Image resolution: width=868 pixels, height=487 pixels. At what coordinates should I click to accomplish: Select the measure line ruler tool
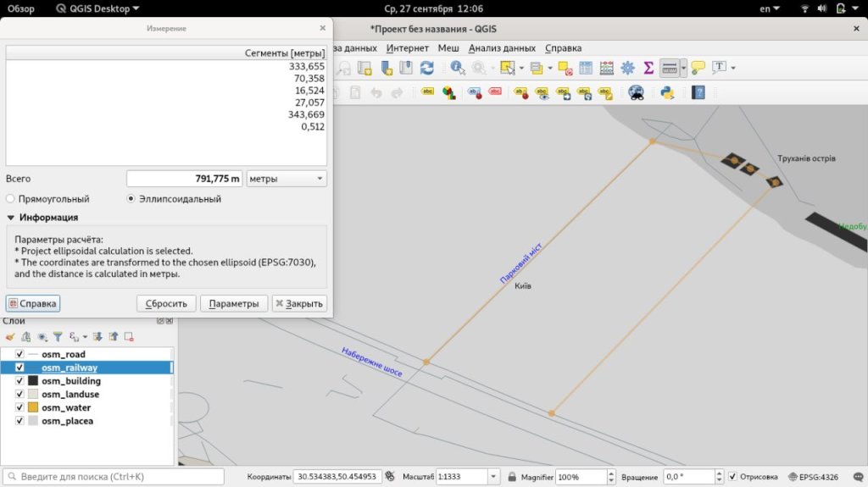(669, 68)
